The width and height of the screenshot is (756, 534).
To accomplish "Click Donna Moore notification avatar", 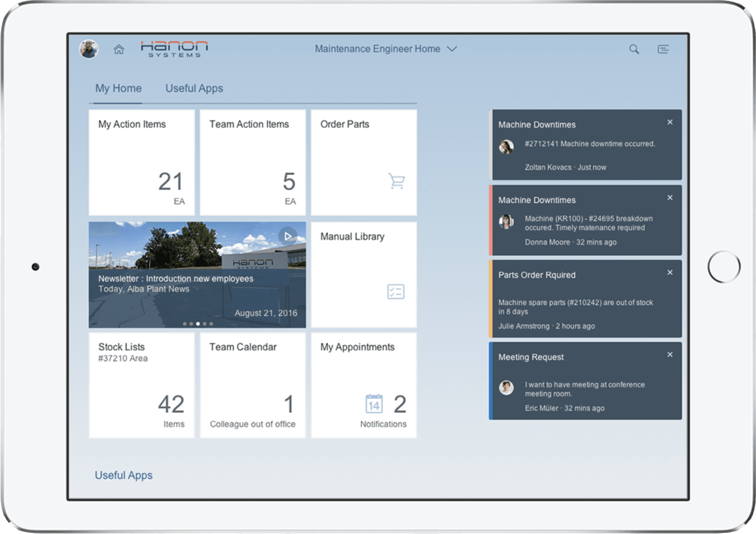I will point(506,221).
